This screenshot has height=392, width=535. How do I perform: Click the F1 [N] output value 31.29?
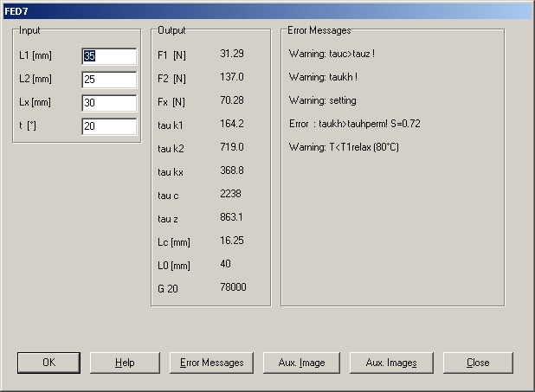click(232, 54)
